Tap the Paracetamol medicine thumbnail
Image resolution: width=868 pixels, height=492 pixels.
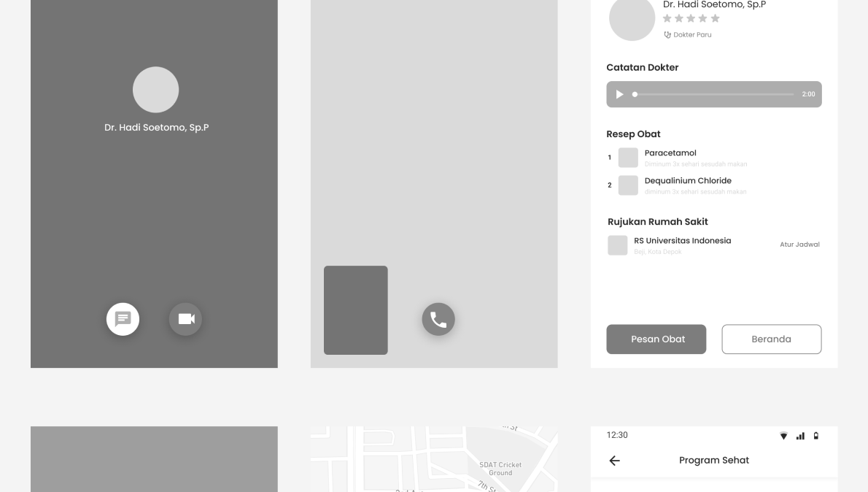pyautogui.click(x=628, y=157)
